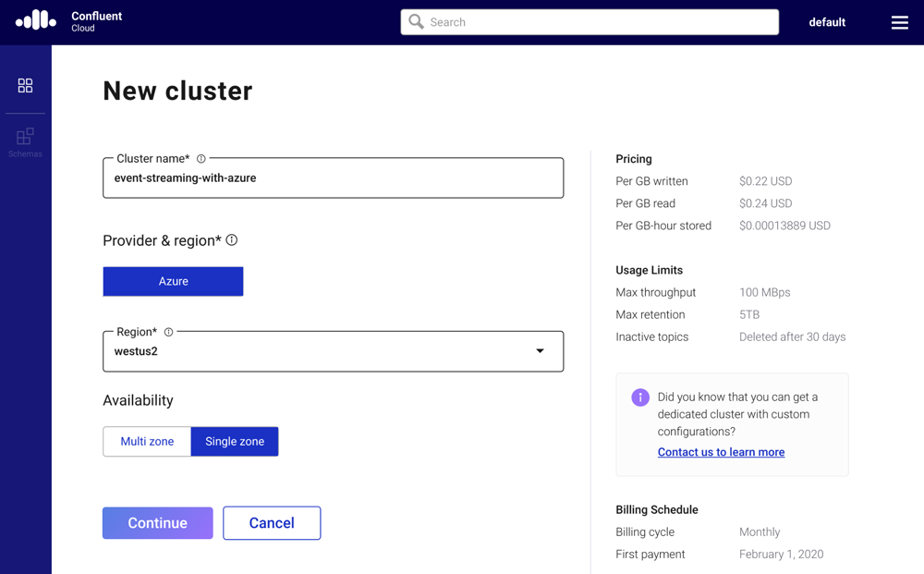This screenshot has height=574, width=924.
Task: Click the $0.00013889 USD value
Action: point(784,226)
